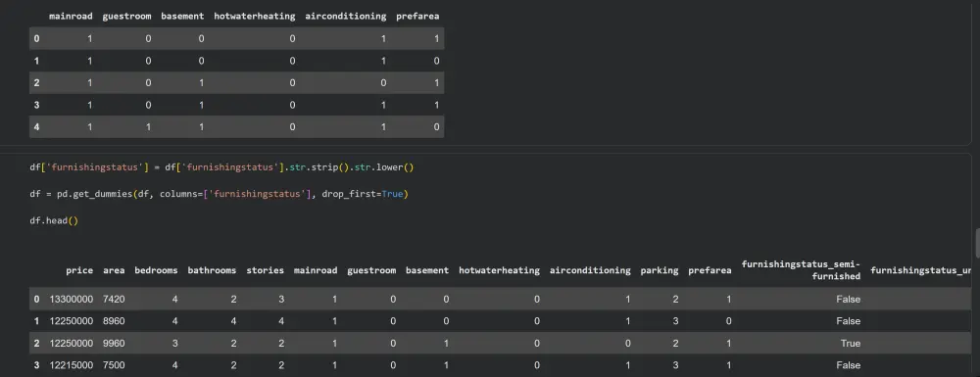Click the 'guestroom' header in the df.head() table

pyautogui.click(x=371, y=270)
